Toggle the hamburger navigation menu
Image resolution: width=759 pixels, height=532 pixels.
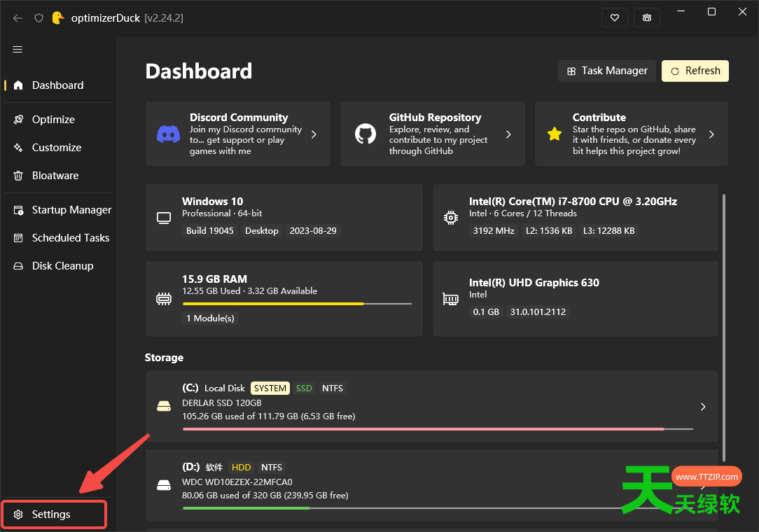pyautogui.click(x=18, y=50)
